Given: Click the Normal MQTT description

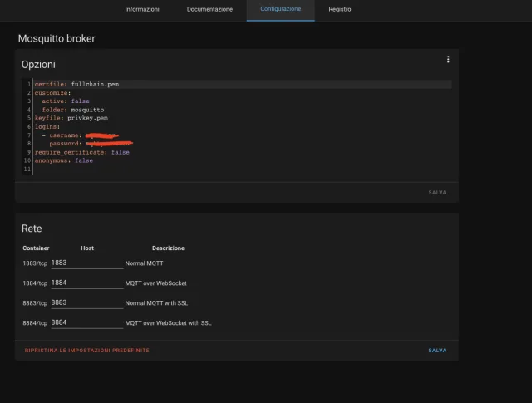Looking at the screenshot, I should coord(144,263).
